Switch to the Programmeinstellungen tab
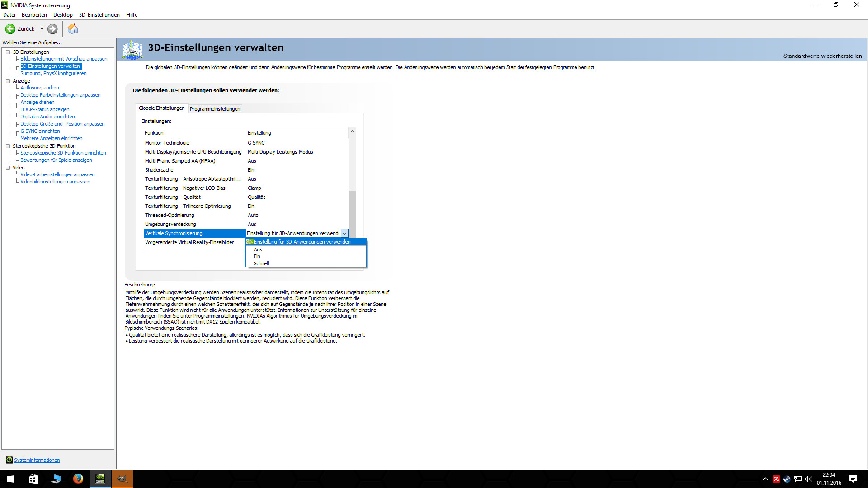This screenshot has width=868, height=488. point(215,109)
